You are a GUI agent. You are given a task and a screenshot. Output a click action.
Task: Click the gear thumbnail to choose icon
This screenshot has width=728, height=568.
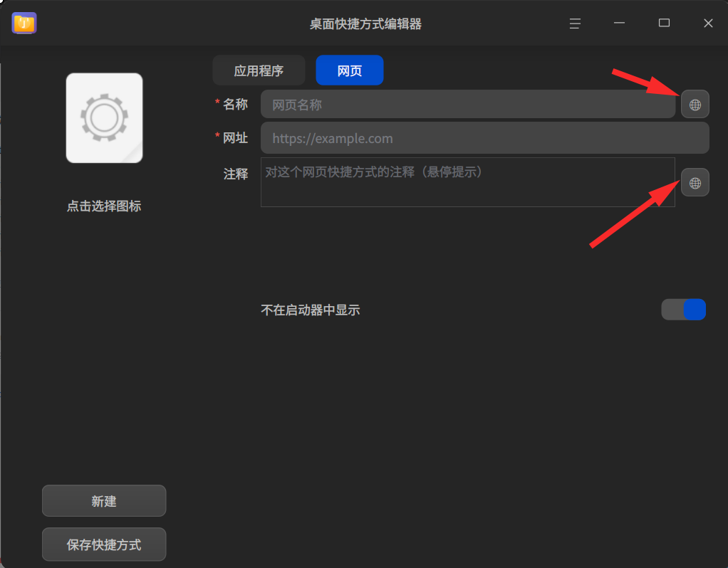104,118
